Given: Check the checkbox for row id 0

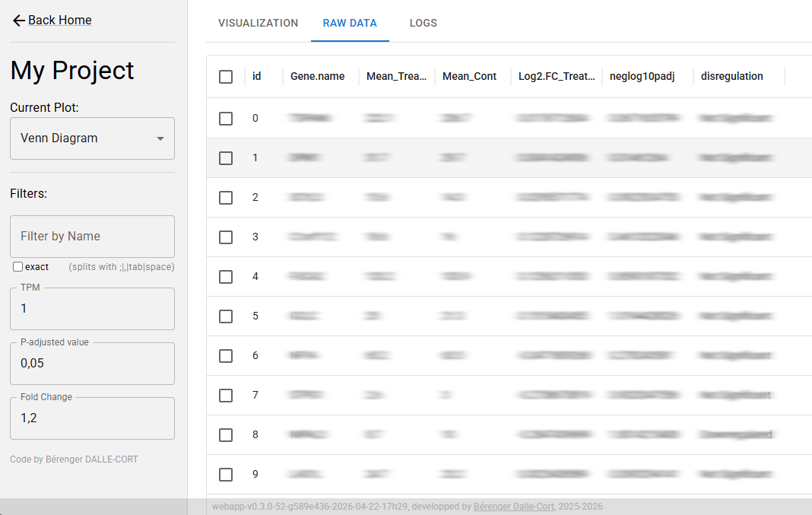Looking at the screenshot, I should (226, 119).
